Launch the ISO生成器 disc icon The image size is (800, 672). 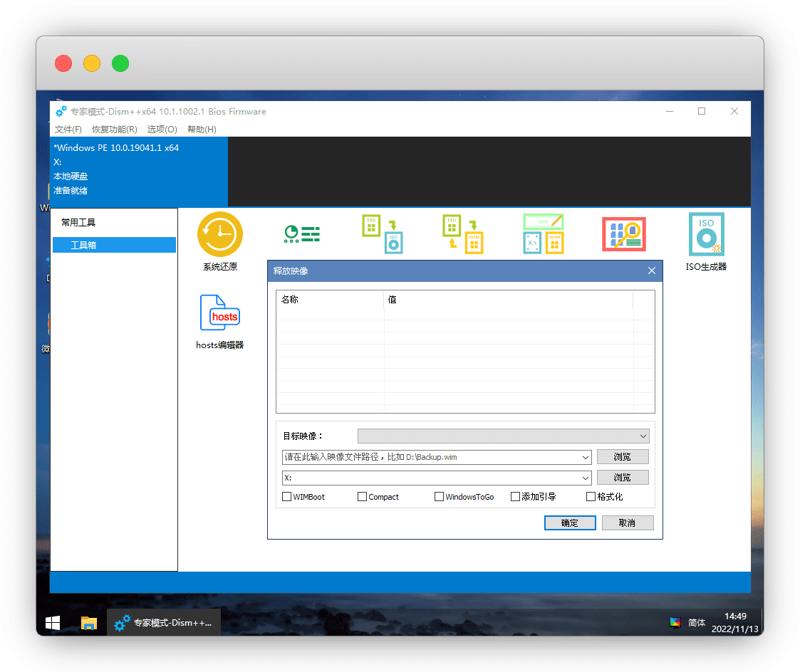pyautogui.click(x=706, y=234)
